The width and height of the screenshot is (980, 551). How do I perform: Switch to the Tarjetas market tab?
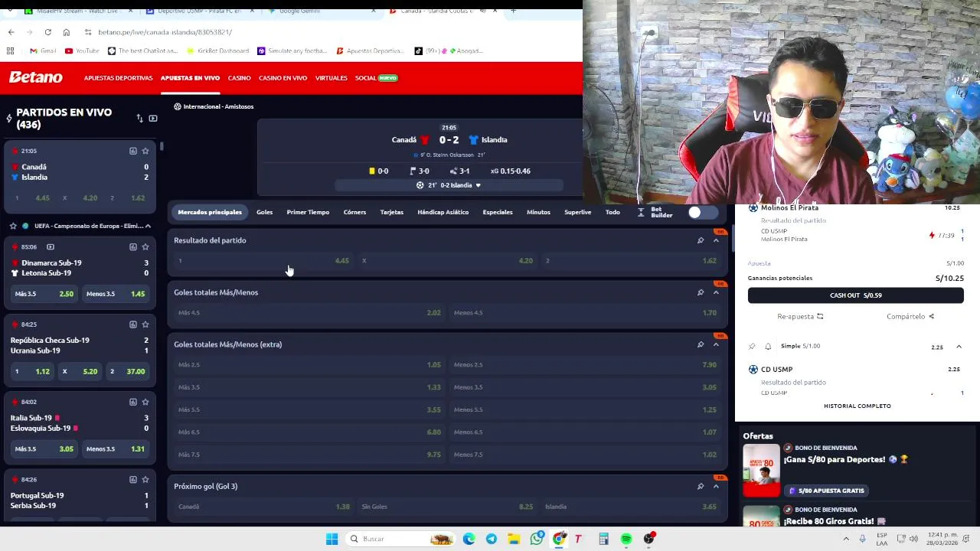[x=391, y=212]
